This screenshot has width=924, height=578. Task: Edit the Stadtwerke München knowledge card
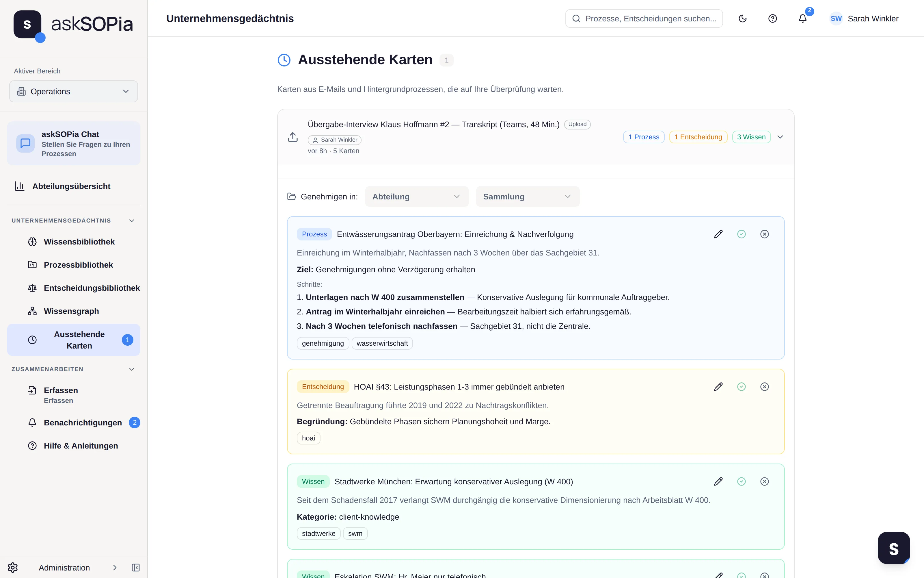[718, 481]
